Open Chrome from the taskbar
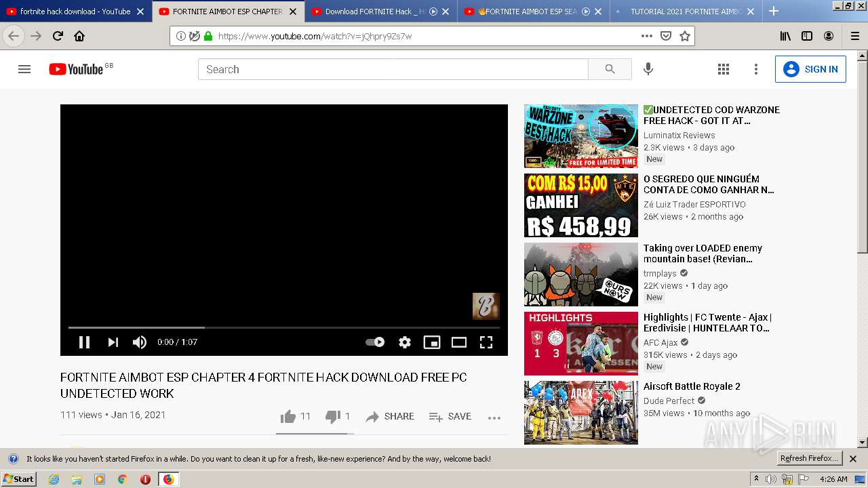This screenshot has width=868, height=488. pos(122,479)
